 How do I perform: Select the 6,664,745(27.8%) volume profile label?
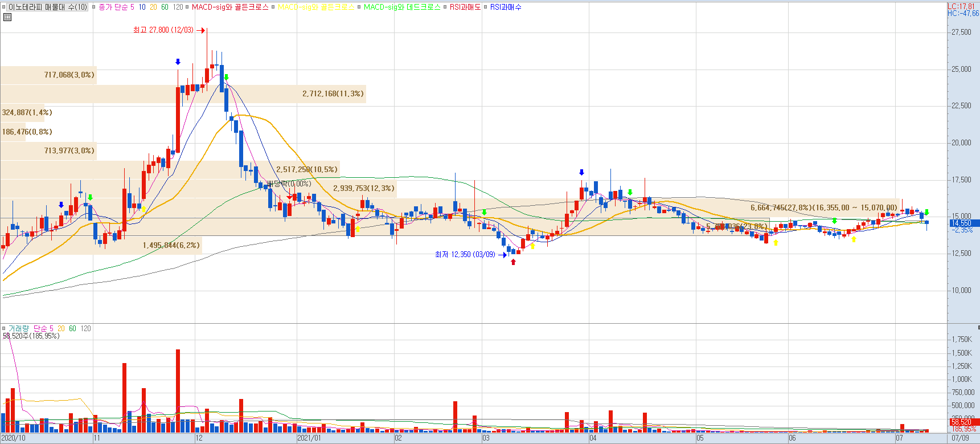point(823,208)
